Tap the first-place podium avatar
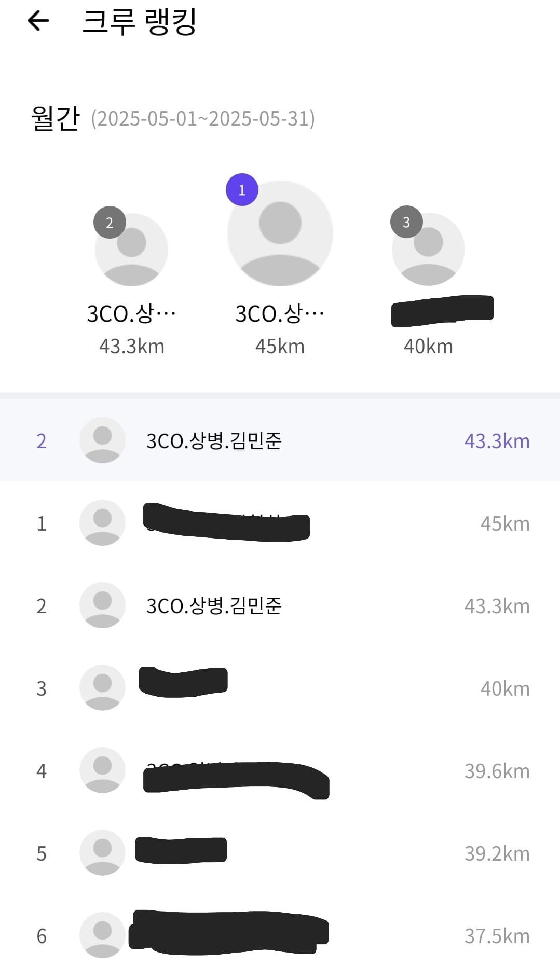 (280, 233)
